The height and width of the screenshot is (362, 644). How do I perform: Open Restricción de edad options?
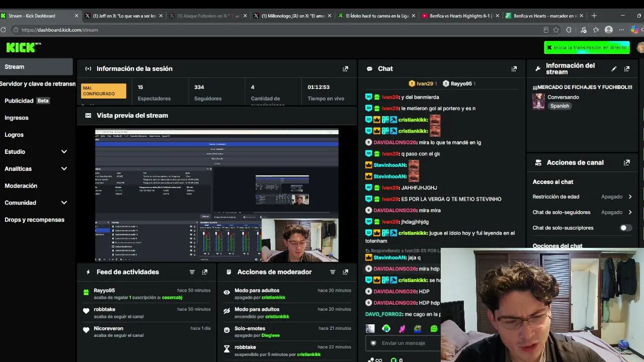[x=582, y=197]
